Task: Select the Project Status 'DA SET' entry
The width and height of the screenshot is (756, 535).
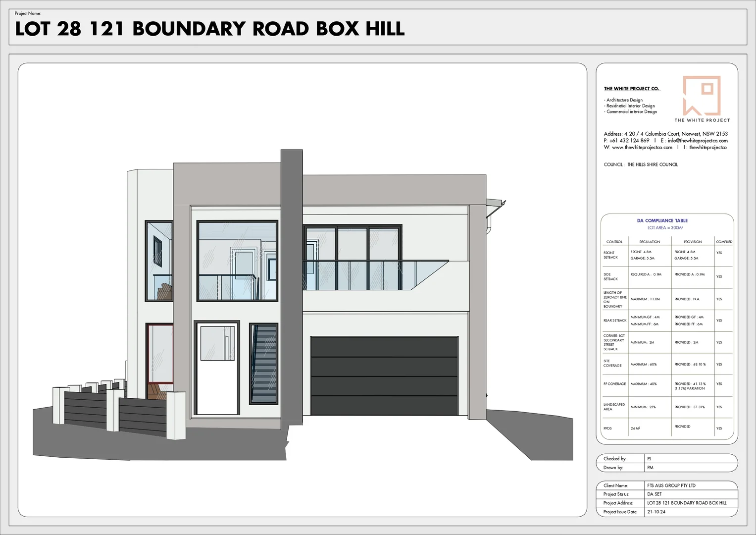Action: click(654, 494)
